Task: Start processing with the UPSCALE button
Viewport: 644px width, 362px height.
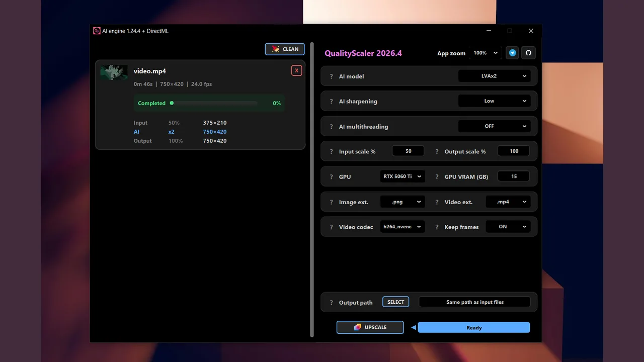Action: pyautogui.click(x=370, y=327)
